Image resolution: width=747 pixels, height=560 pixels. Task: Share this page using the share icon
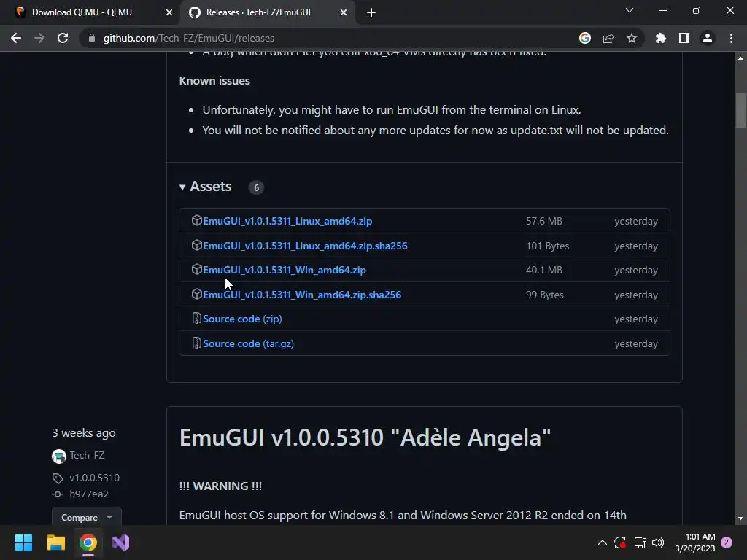[x=608, y=38]
